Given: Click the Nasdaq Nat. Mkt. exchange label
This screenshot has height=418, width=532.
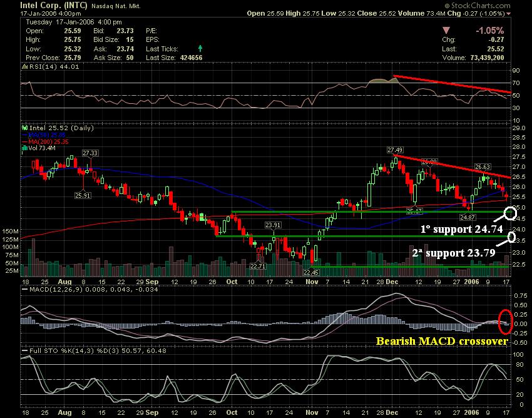Looking at the screenshot, I should [x=116, y=6].
